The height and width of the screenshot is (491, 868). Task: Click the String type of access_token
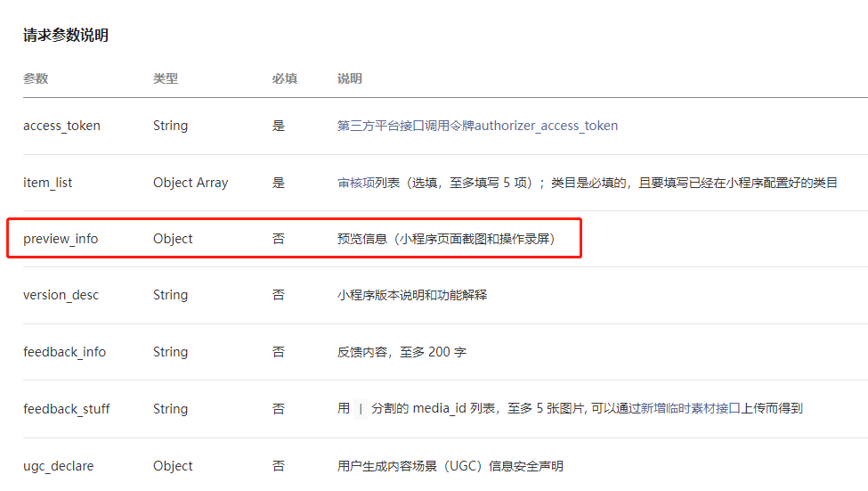(171, 126)
